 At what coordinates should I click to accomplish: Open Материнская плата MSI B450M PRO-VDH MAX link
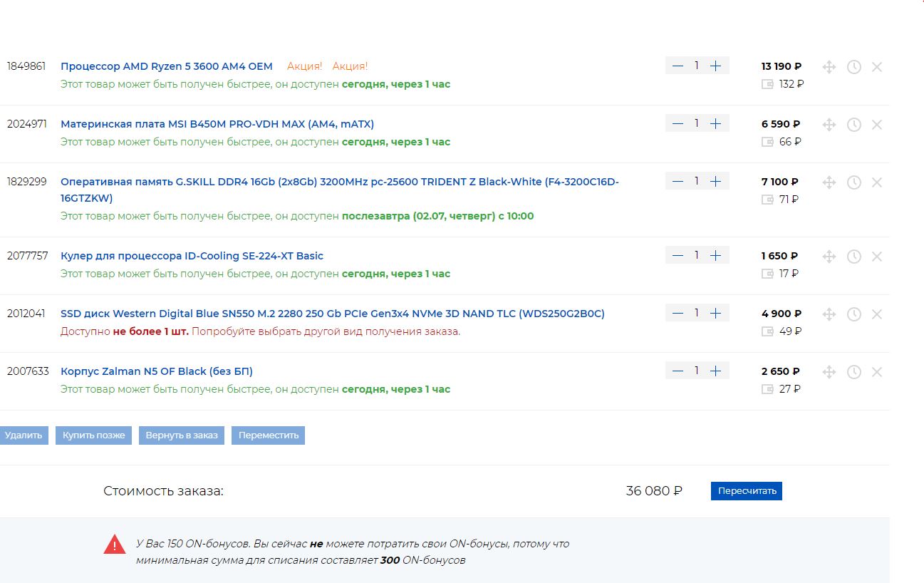click(217, 124)
